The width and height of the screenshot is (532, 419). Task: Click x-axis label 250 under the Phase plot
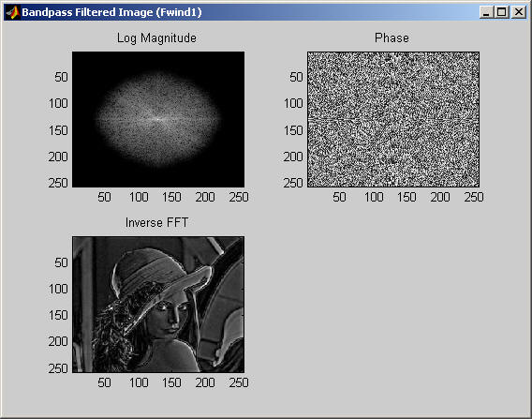474,197
